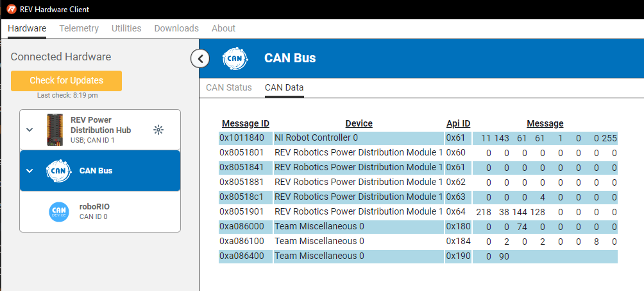Click Api ID 0x64 cell

point(457,211)
